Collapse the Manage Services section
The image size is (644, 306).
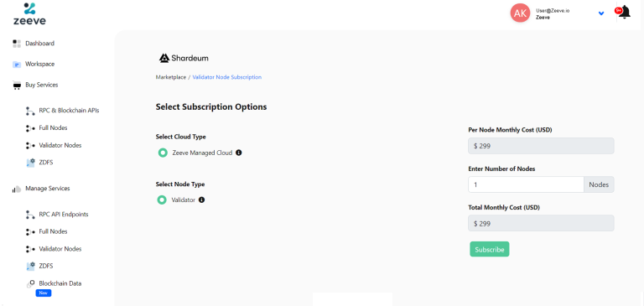pyautogui.click(x=41, y=189)
